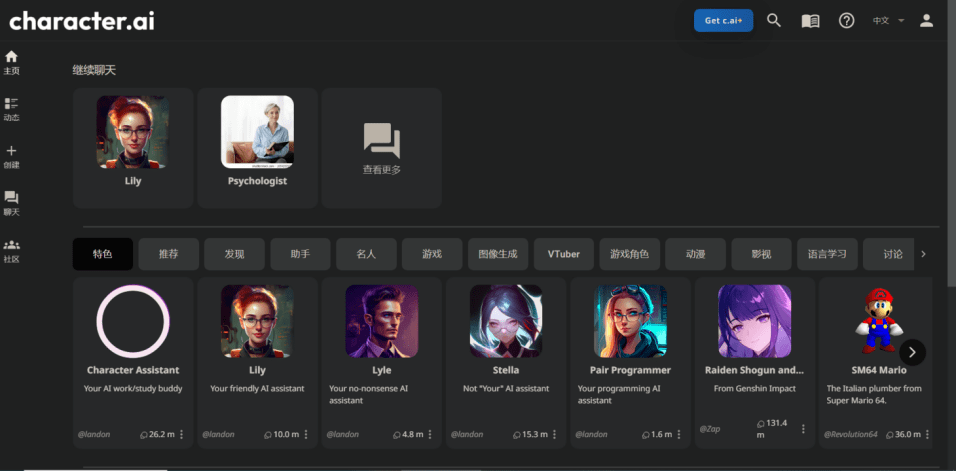956x471 pixels.
Task: Open options menu for SM64 Mario card
Action: tap(927, 434)
